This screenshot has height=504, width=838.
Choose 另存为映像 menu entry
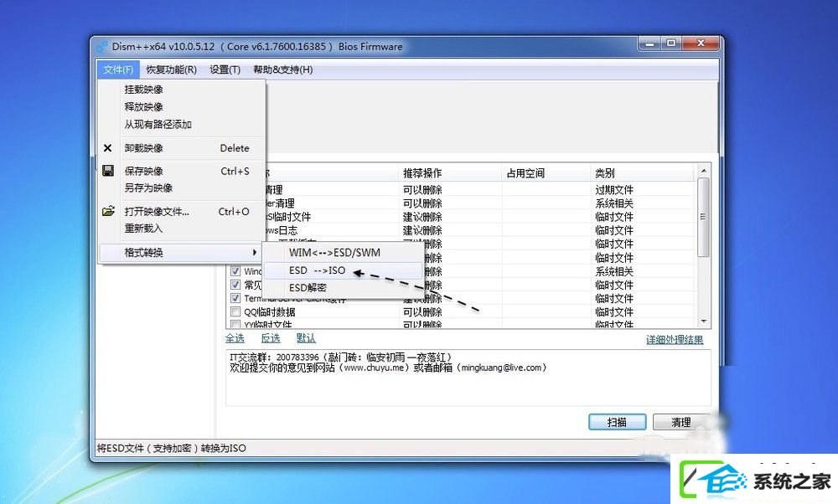[x=182, y=188]
